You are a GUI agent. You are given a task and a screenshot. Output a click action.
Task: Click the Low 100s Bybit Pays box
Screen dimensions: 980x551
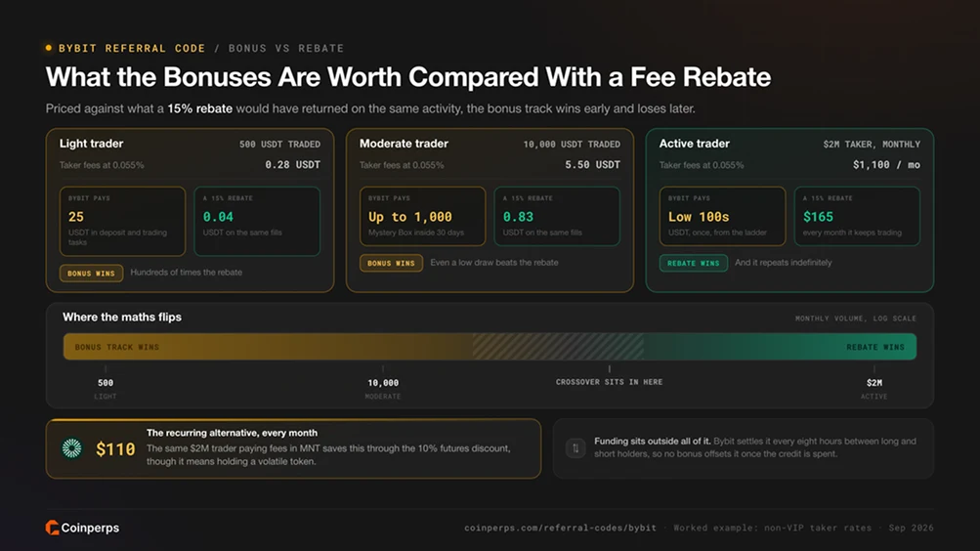pos(722,216)
